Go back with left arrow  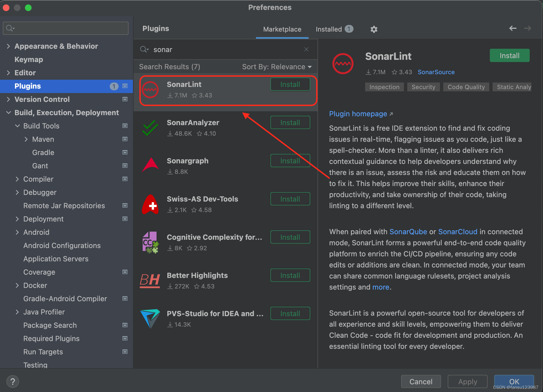pyautogui.click(x=513, y=28)
